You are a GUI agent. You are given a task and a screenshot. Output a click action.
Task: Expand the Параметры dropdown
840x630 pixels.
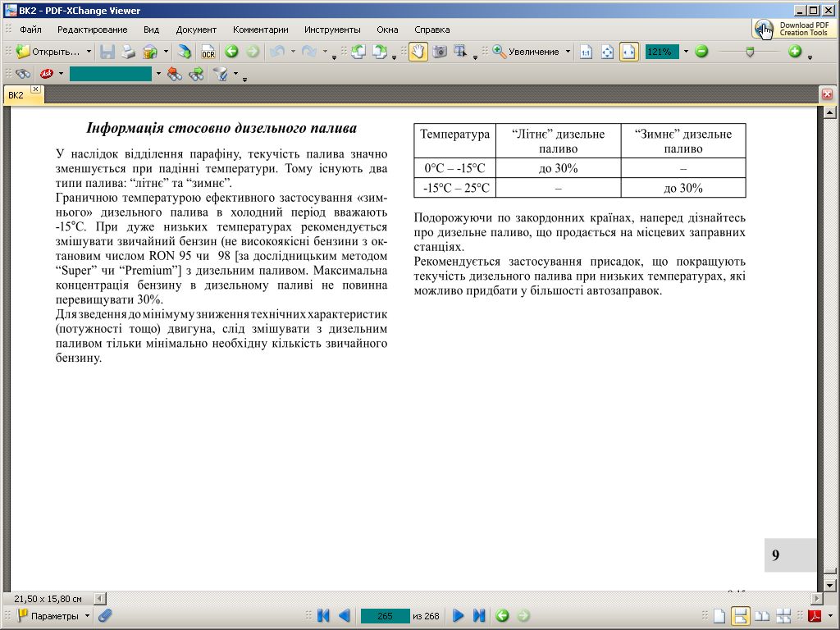(x=87, y=615)
